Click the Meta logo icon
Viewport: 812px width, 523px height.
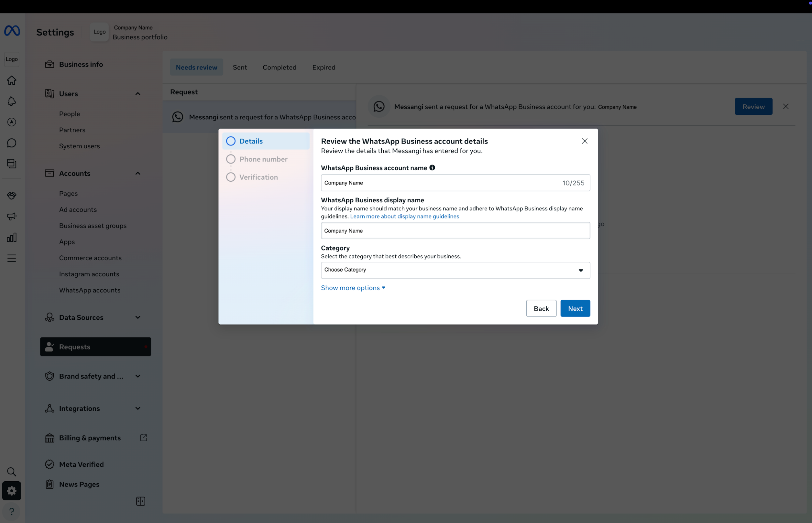(12, 31)
